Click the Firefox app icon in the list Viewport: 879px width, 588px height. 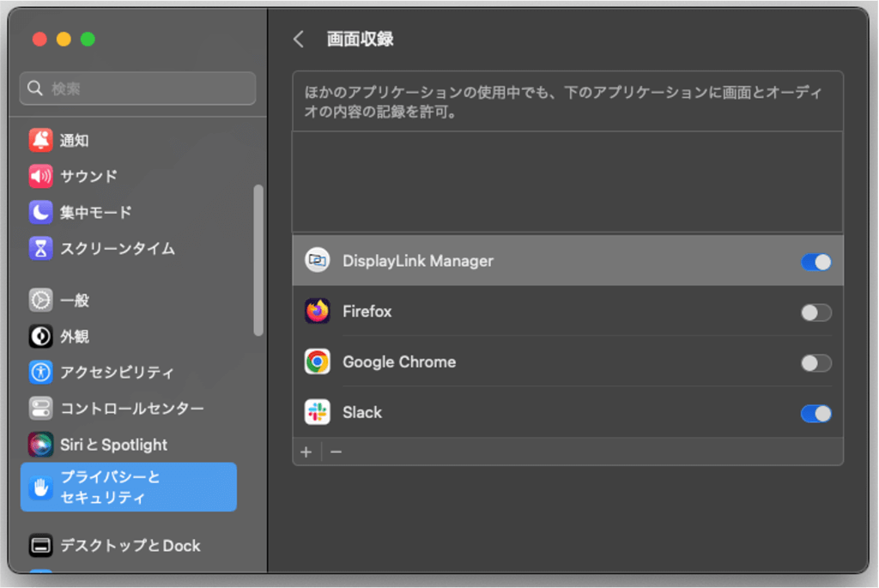[318, 312]
